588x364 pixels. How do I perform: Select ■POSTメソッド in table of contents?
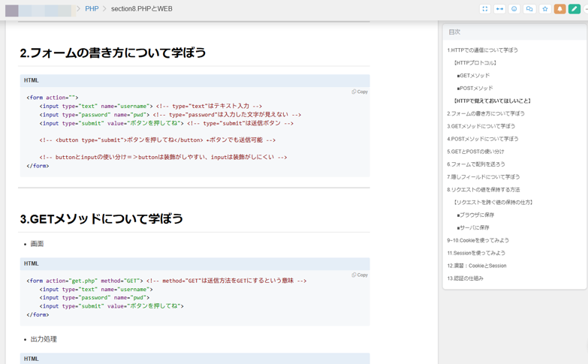click(x=475, y=88)
